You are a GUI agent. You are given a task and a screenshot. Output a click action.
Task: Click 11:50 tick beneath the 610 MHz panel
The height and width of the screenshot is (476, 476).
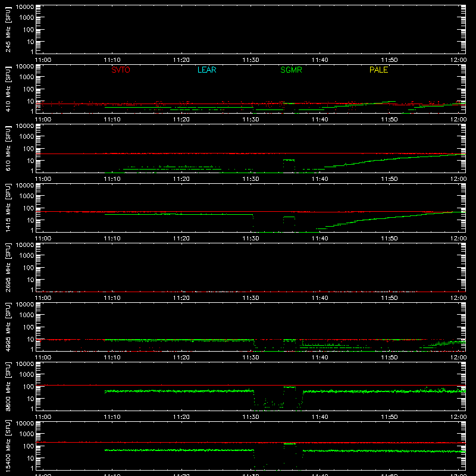(x=389, y=179)
